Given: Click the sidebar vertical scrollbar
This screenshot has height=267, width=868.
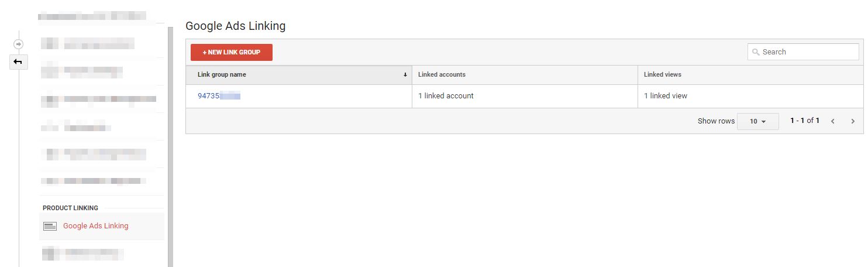Looking at the screenshot, I should coord(170,146).
